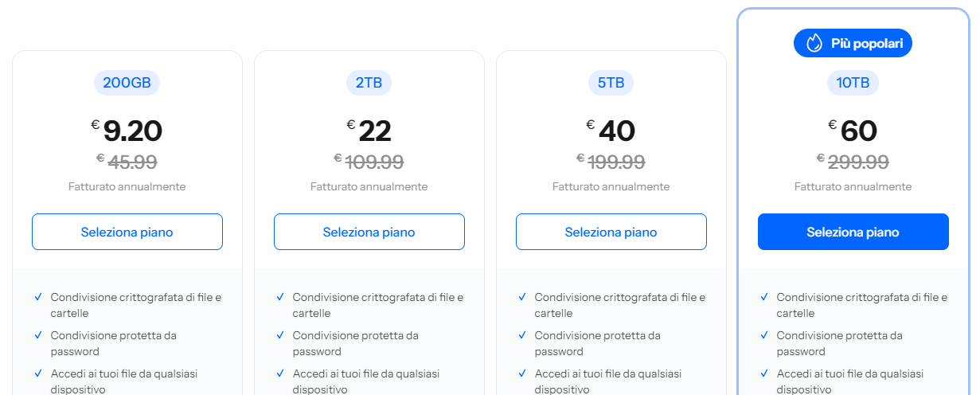
Task: Click the 10TB storage badge
Action: pos(853,83)
